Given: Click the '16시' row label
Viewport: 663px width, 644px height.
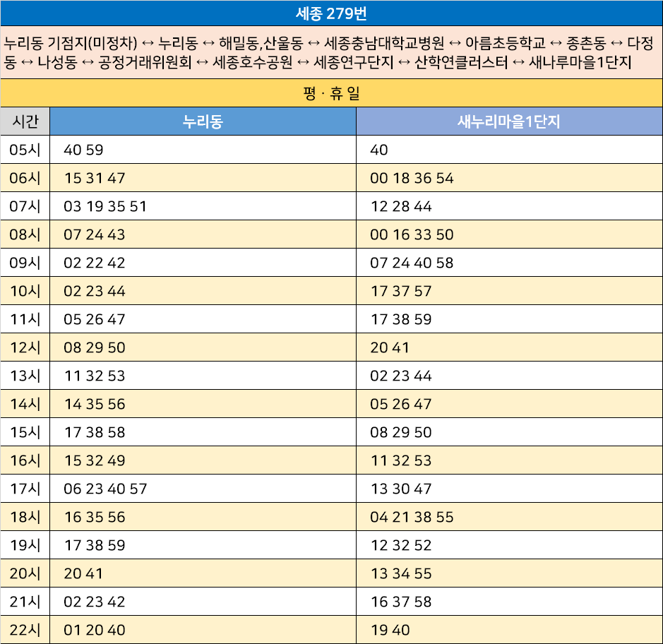Looking at the screenshot, I should 25,460.
